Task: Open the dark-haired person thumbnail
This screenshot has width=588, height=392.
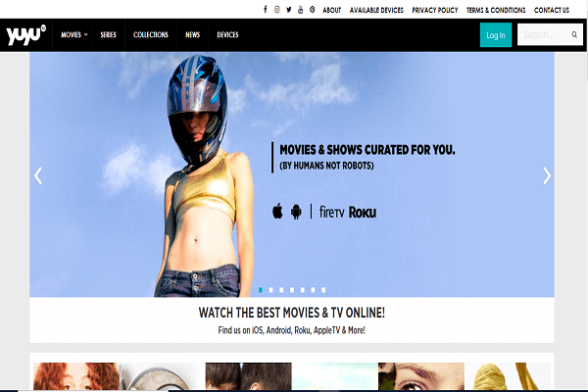Action: 248,376
